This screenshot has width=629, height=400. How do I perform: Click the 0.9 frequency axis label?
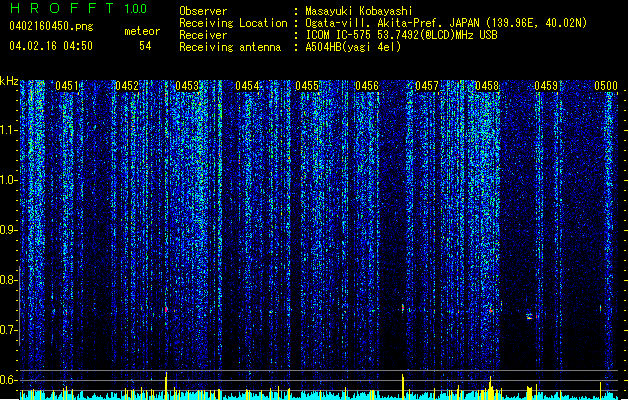pyautogui.click(x=8, y=230)
